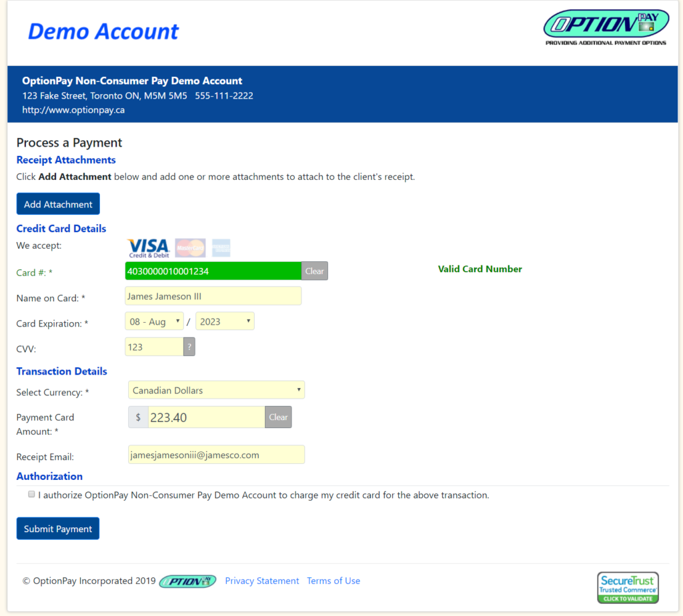Open the expiration year dropdown showing 2023
This screenshot has height=616, width=683.
(x=225, y=321)
